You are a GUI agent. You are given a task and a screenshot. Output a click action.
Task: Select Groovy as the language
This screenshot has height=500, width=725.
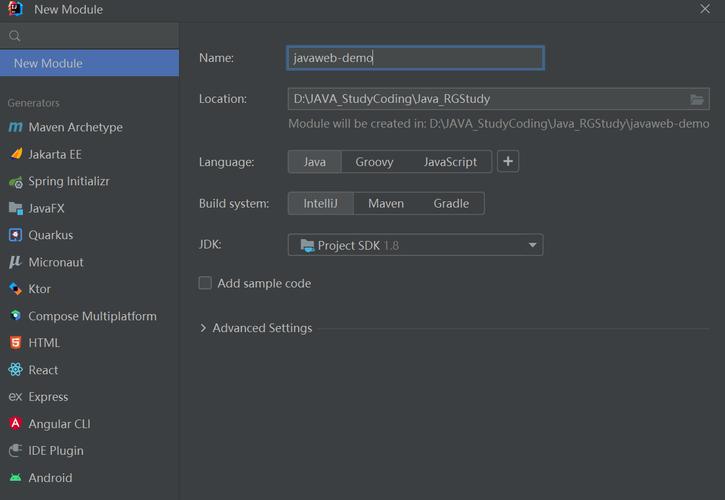pyautogui.click(x=374, y=162)
